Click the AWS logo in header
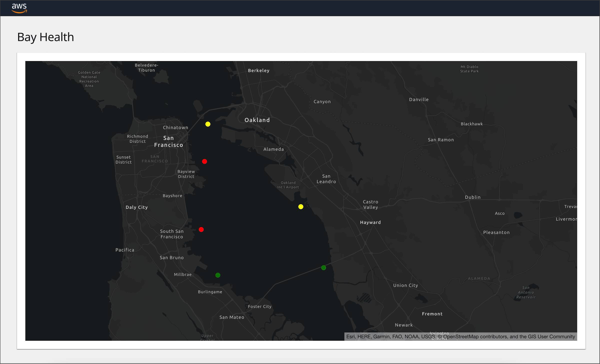The image size is (600, 364). [x=19, y=8]
